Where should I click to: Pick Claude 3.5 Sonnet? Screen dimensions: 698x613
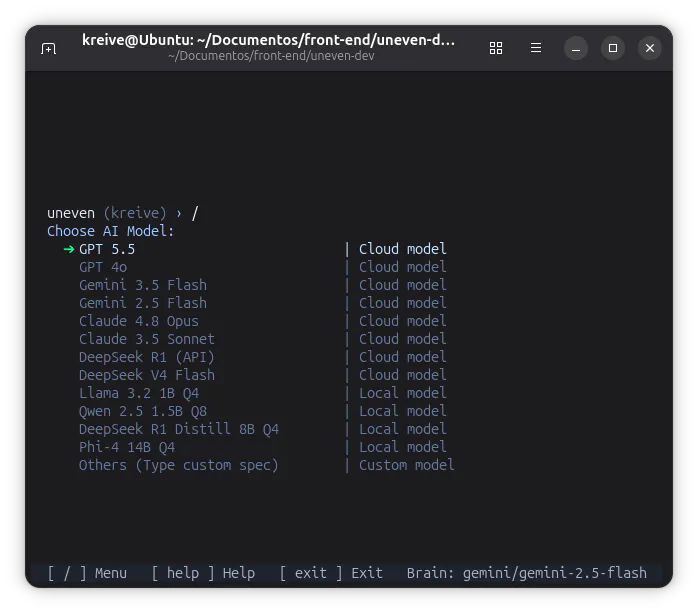tap(147, 339)
